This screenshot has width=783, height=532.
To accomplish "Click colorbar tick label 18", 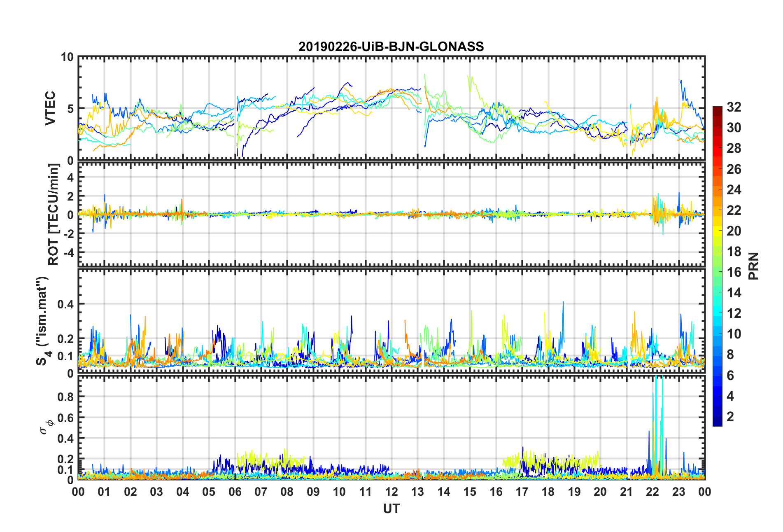I will tap(734, 251).
